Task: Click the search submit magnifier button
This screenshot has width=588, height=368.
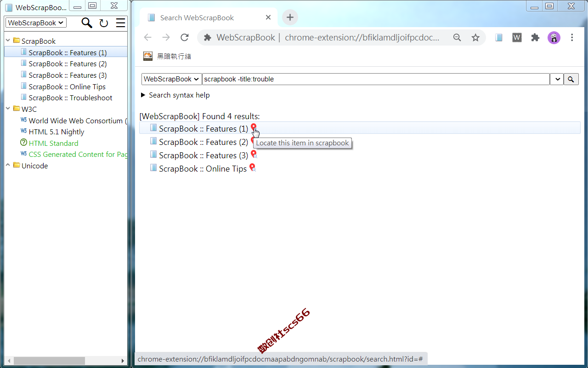Action: click(x=571, y=79)
